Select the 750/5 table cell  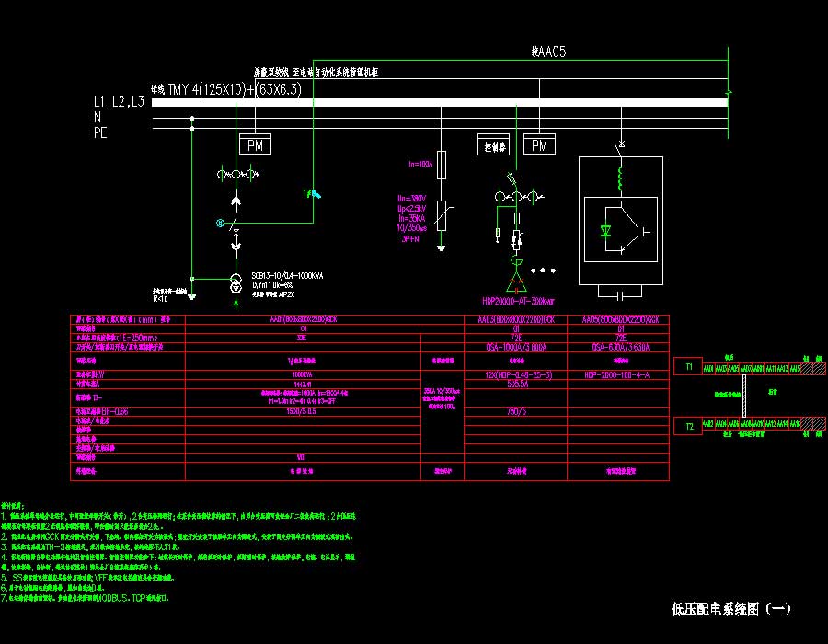516,411
